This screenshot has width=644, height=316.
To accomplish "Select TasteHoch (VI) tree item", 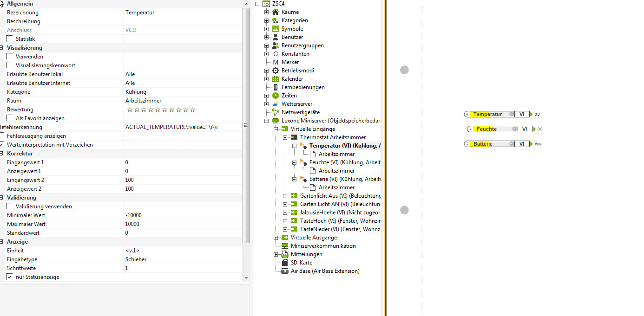I will [341, 221].
